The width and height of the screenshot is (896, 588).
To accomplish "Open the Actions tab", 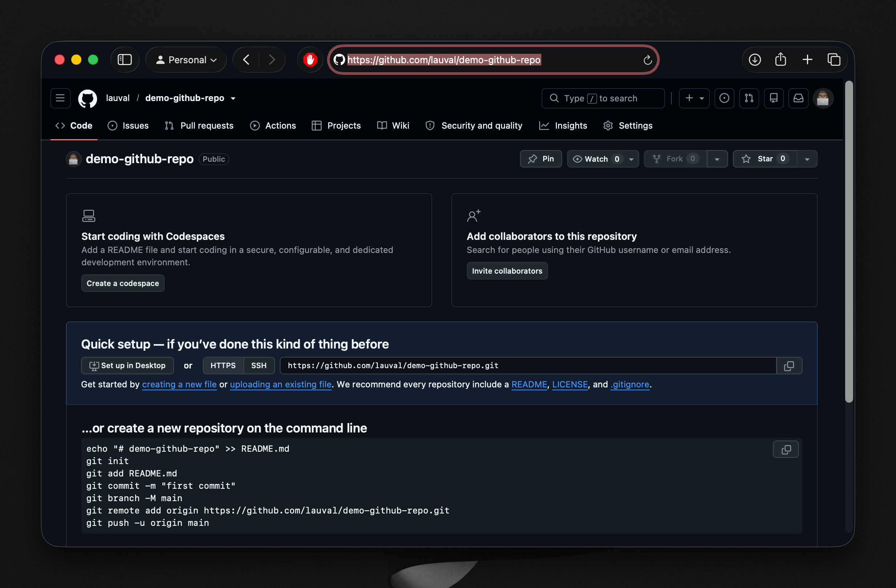I will [x=273, y=126].
